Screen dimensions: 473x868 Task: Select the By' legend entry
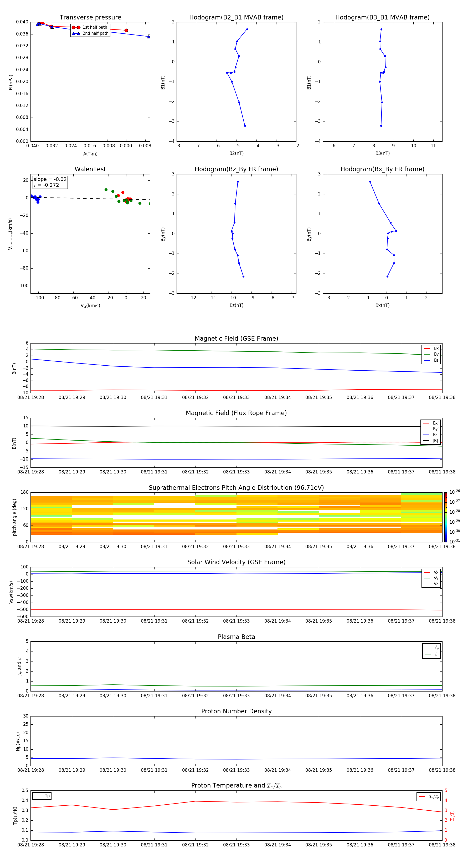(431, 429)
